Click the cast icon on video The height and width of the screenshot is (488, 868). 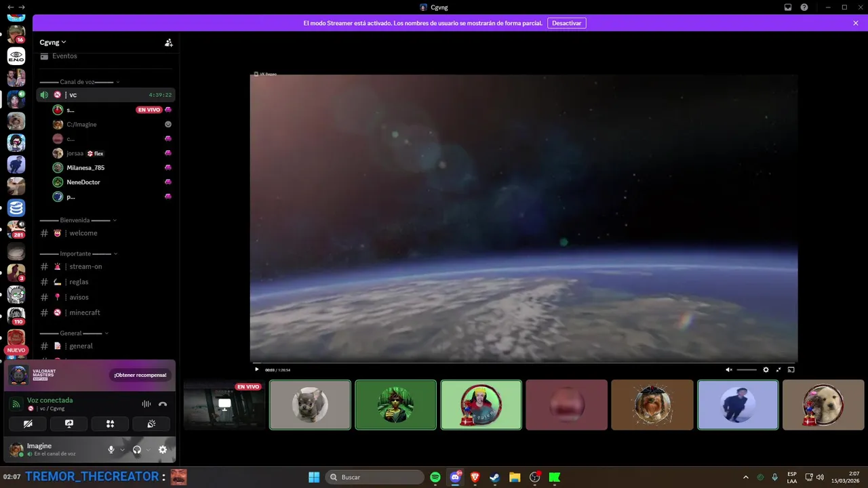tap(791, 370)
